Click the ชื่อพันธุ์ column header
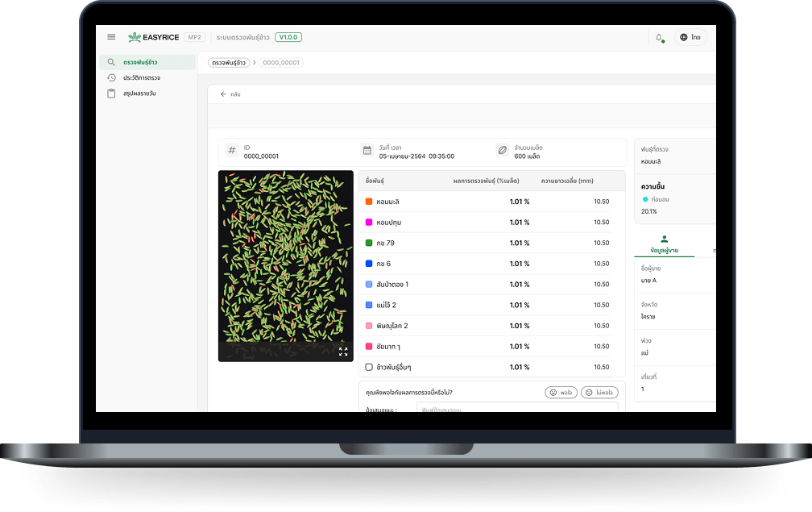 tap(375, 181)
